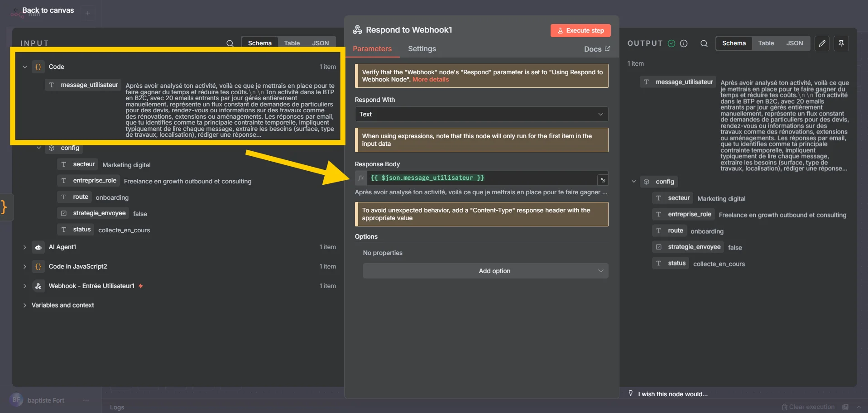Viewport: 868px width, 413px height.
Task: Expand the AI Agent1 section
Action: [x=24, y=247]
